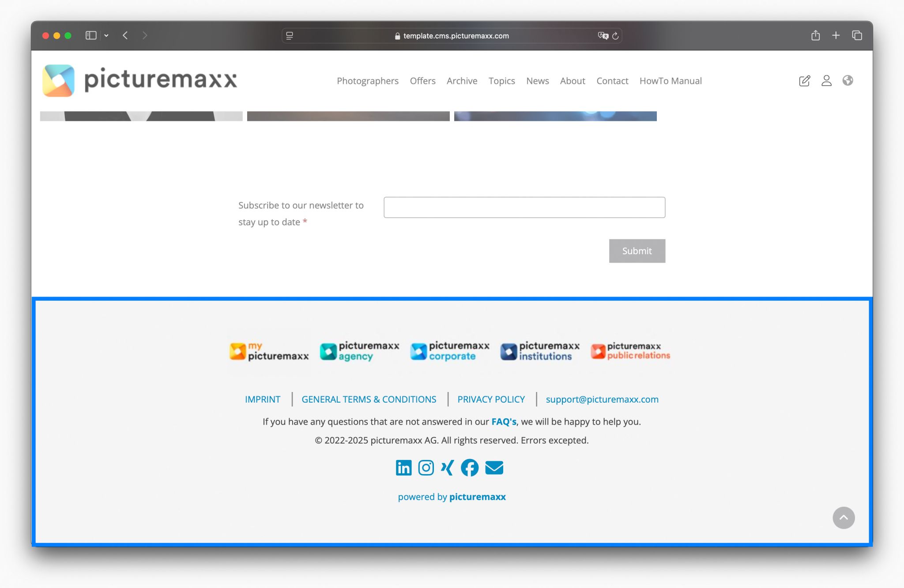Open the PRIVACY POLICY link
This screenshot has width=904, height=588.
[x=491, y=399]
